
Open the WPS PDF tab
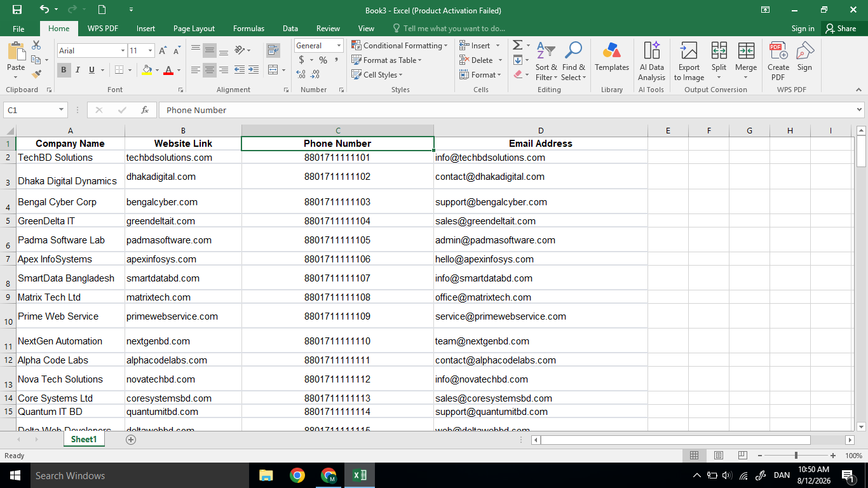pos(103,29)
